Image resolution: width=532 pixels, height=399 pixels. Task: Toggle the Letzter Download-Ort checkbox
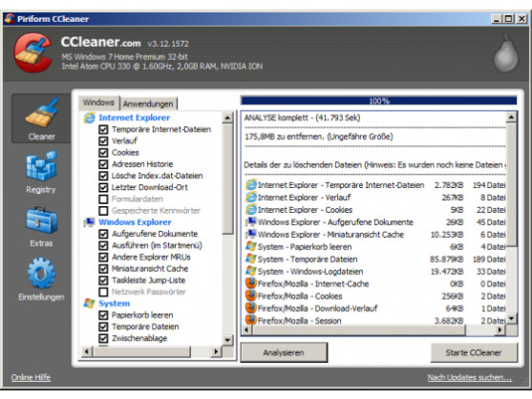tap(103, 187)
